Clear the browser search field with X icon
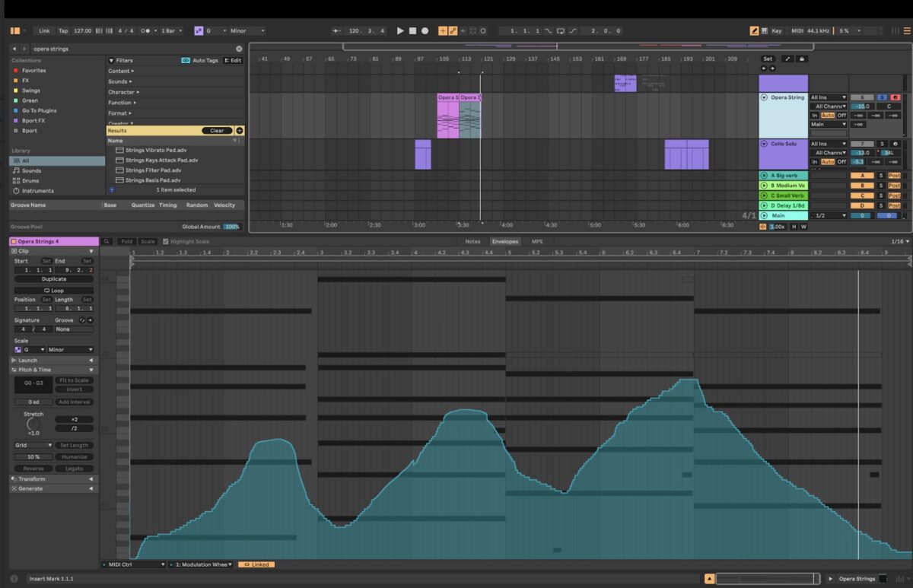Viewport: 913px width, 588px height. tap(239, 49)
